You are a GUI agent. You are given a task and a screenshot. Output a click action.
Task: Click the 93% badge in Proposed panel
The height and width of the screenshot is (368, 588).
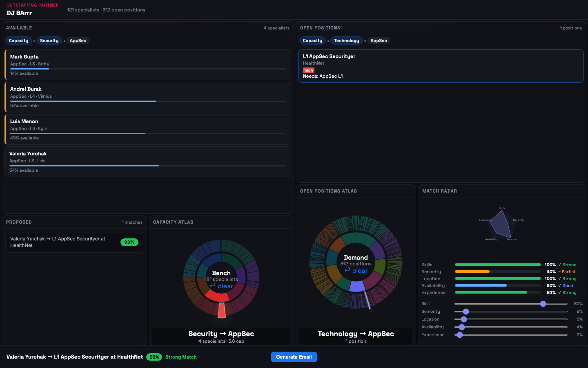pyautogui.click(x=129, y=242)
